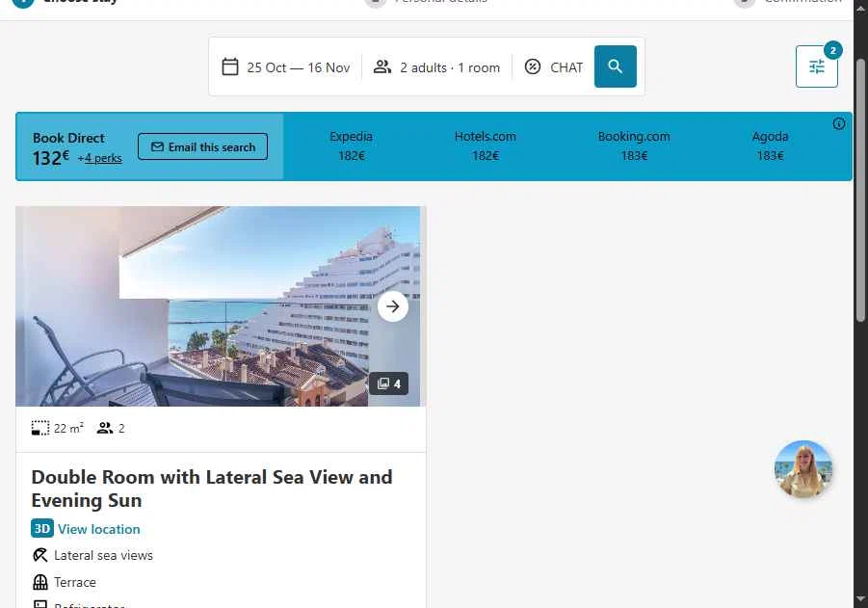Open the filters icon with badge 2

[x=817, y=66]
